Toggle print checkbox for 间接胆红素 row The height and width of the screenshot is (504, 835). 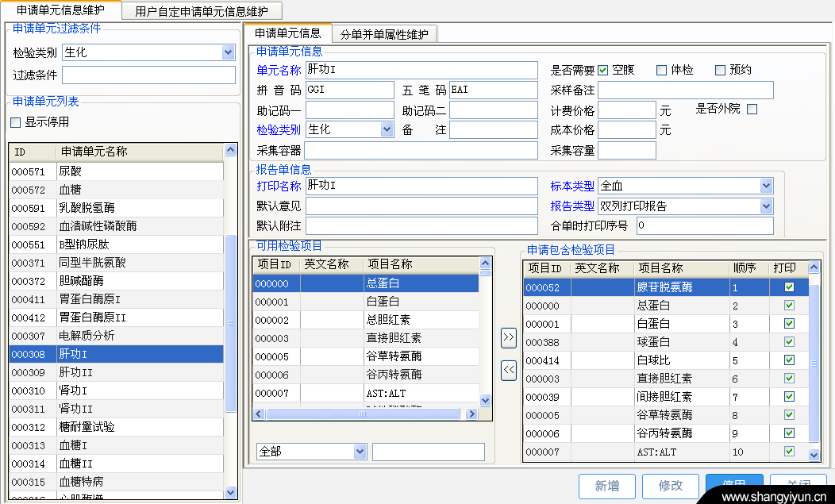click(789, 396)
